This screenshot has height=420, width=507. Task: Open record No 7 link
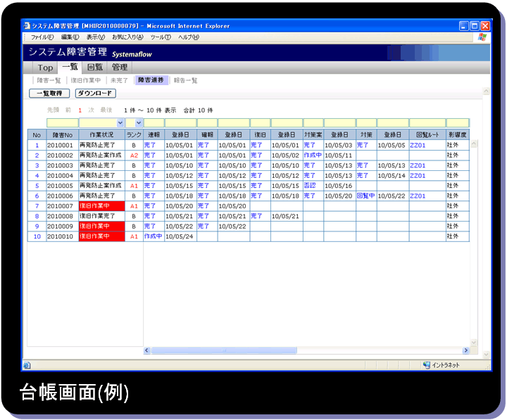point(37,206)
